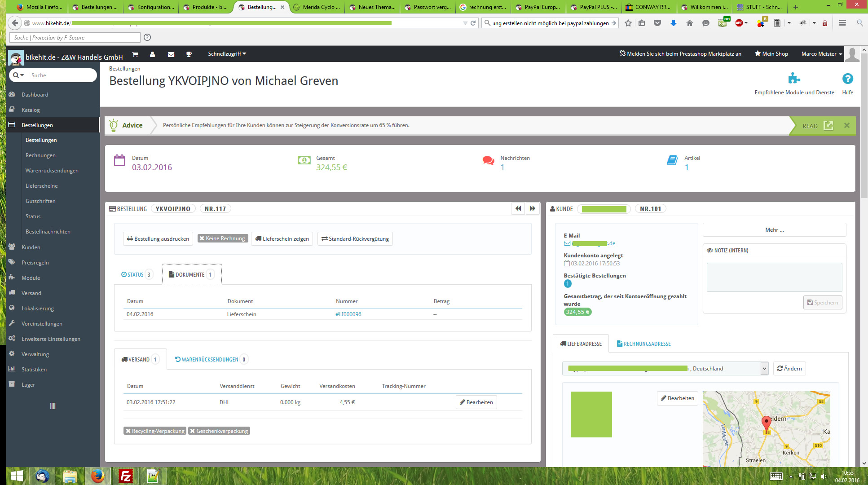Go to previous order using double-left arrows
The height and width of the screenshot is (485, 868).
click(x=518, y=208)
